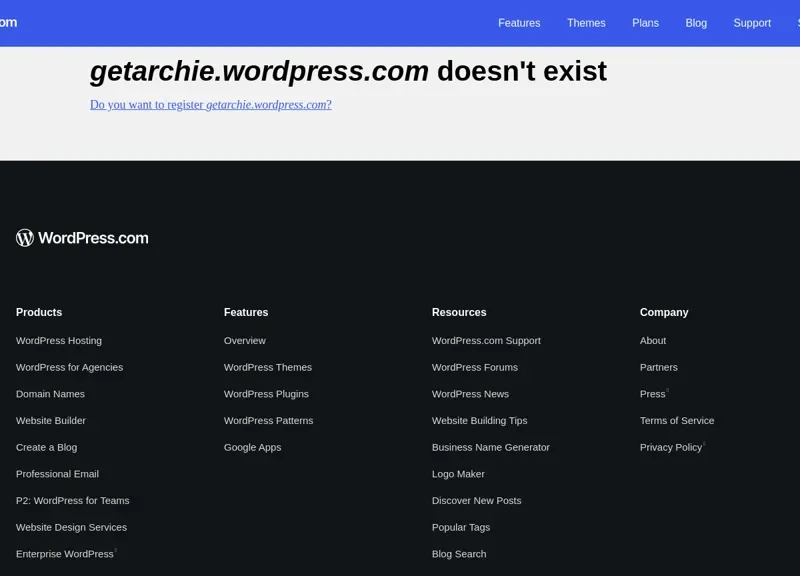The width and height of the screenshot is (800, 576).
Task: Open Website Building Tips link
Action: click(480, 420)
